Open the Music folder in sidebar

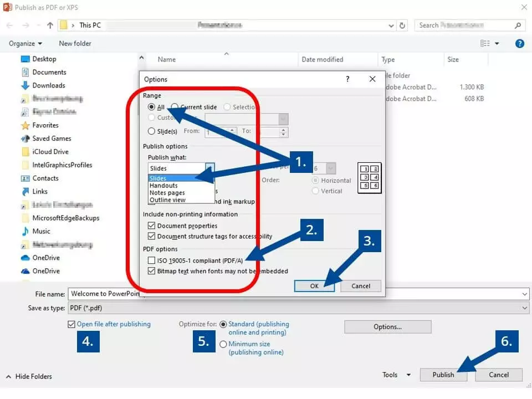(x=41, y=231)
